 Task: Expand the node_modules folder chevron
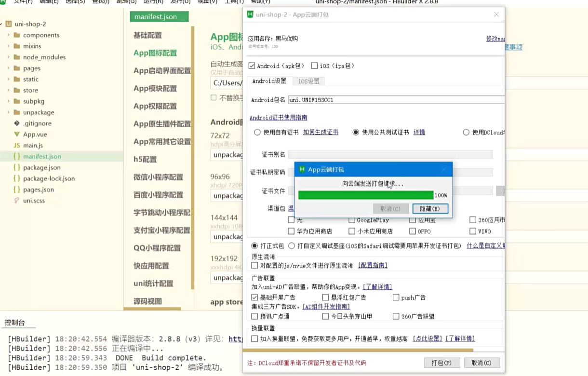pyautogui.click(x=8, y=57)
